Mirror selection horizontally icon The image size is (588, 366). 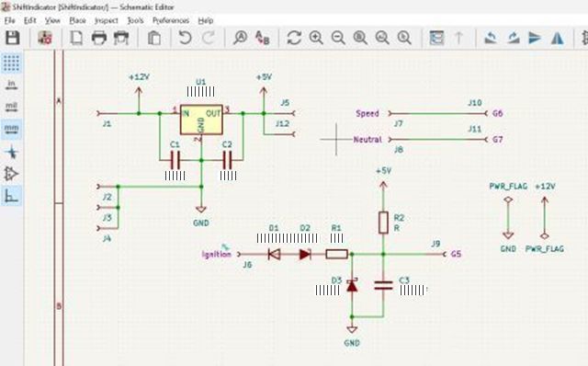(558, 38)
